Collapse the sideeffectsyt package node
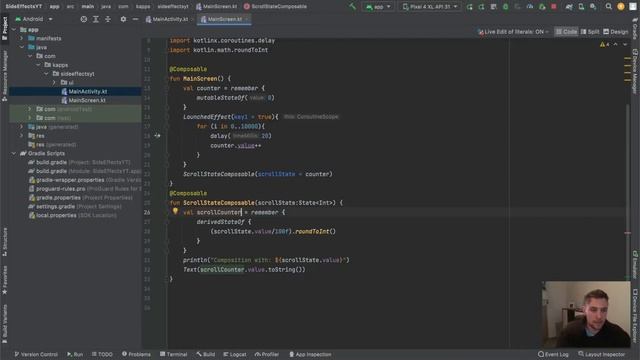This screenshot has height=360, width=640. (x=46, y=74)
